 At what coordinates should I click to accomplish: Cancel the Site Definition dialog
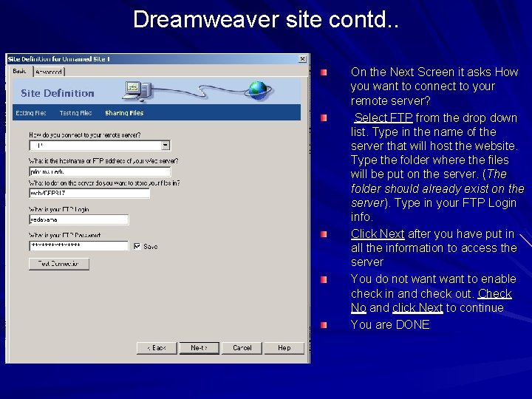[242, 348]
